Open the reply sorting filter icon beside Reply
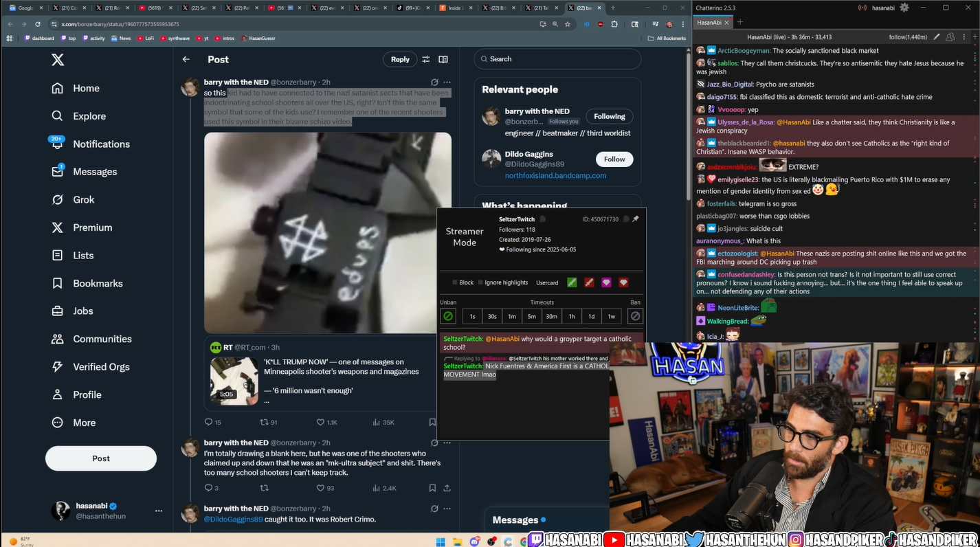The width and height of the screenshot is (980, 547). point(426,59)
